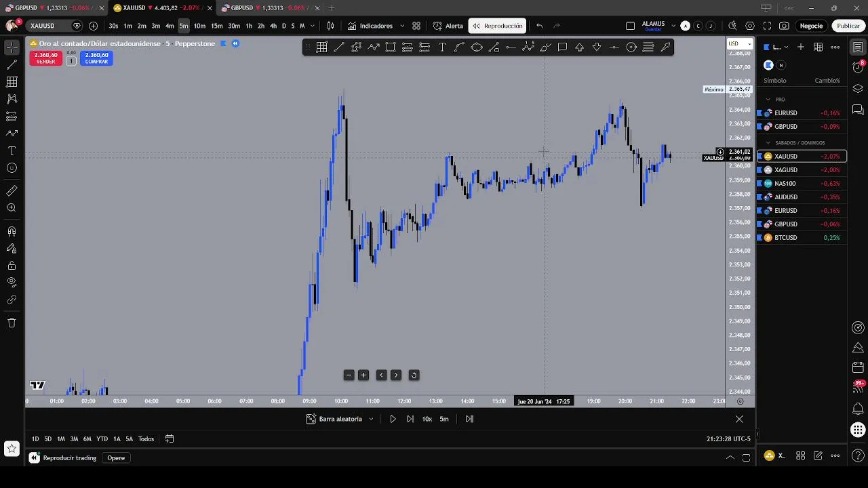Step forward one replay bar
The width and height of the screenshot is (868, 488).
pos(410,419)
